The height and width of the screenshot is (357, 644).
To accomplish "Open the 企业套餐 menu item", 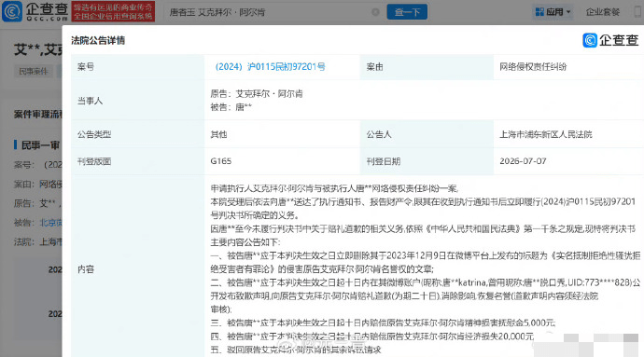I will [603, 12].
